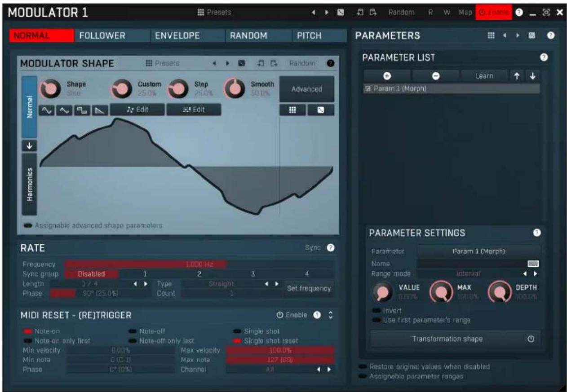Click the Set frequency button
567x392 pixels.
point(309,289)
